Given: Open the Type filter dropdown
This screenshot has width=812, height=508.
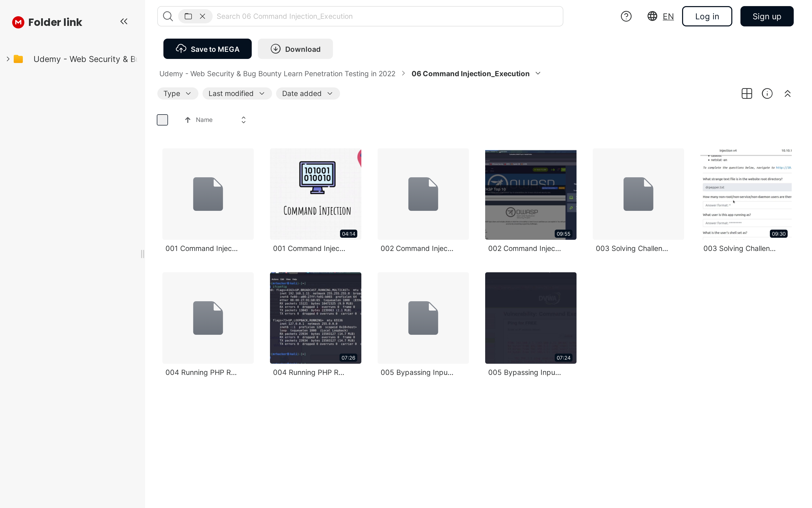Looking at the screenshot, I should click(x=178, y=93).
